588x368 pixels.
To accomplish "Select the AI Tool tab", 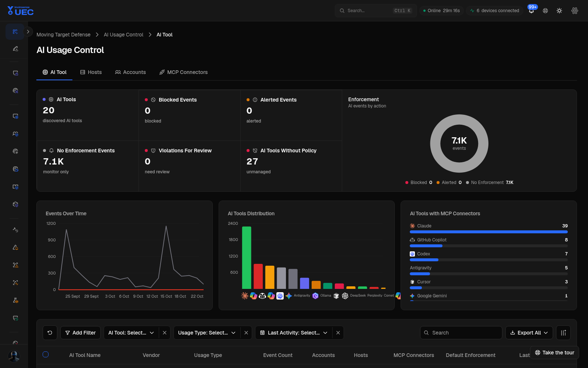I will (54, 72).
